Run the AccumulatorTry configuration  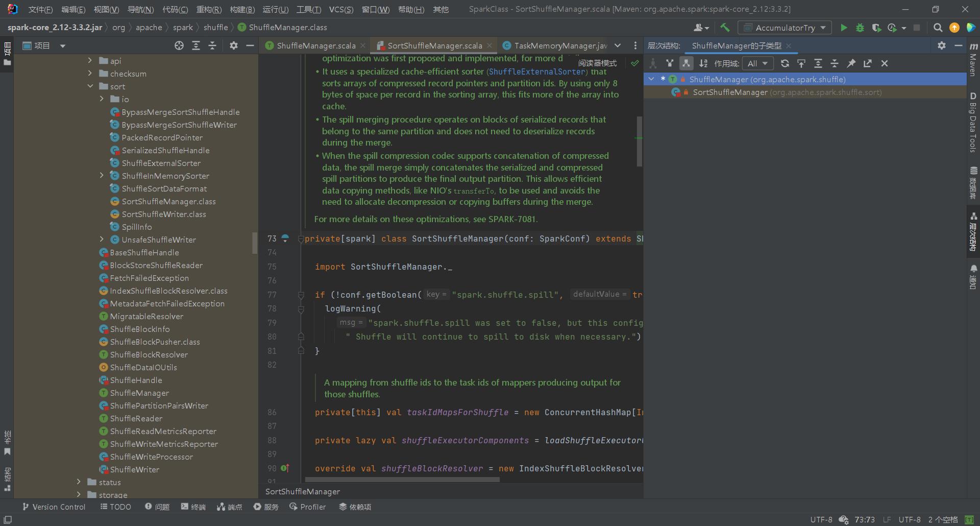click(x=844, y=28)
